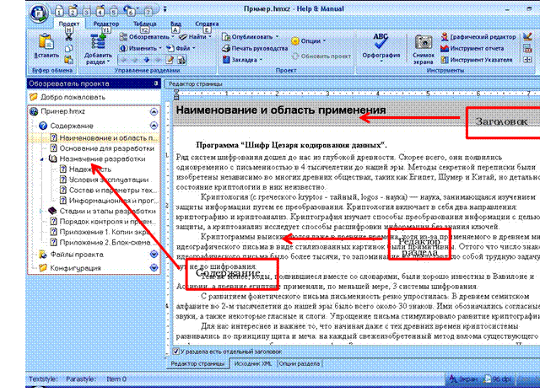Open the Файл dropdown in Управление разделами
This screenshot has height=392, width=540.
click(x=181, y=49)
